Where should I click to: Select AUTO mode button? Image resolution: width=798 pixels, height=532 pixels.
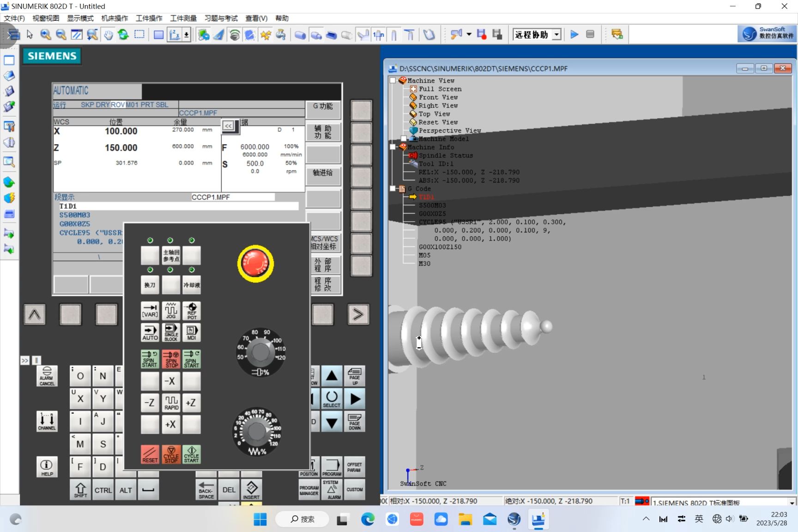pos(150,332)
